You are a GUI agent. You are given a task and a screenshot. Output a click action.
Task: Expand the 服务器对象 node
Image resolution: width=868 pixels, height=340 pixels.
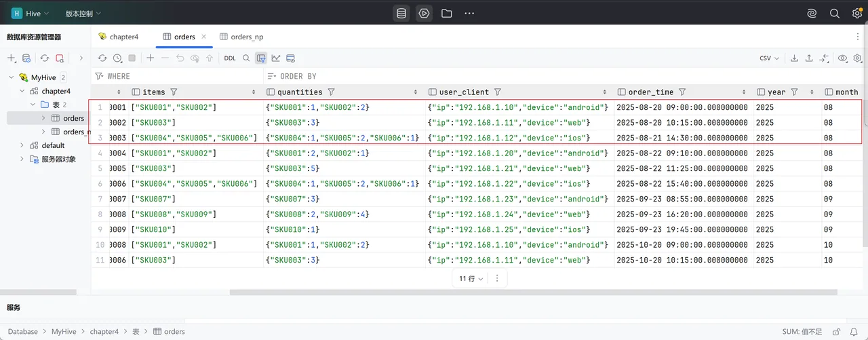point(22,159)
